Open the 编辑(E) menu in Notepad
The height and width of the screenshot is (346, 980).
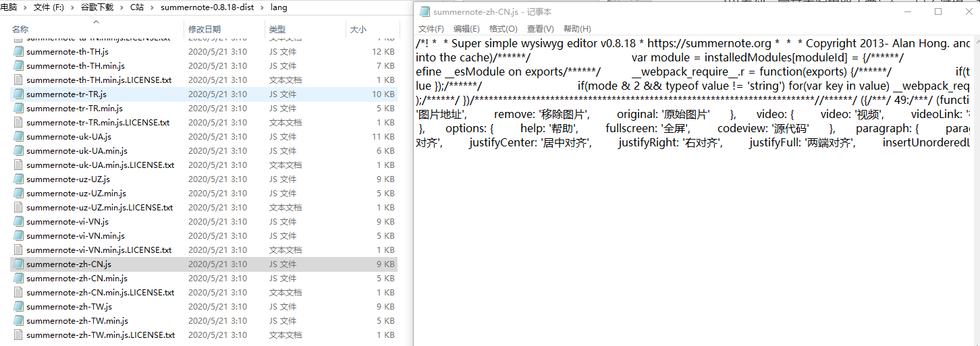[466, 29]
